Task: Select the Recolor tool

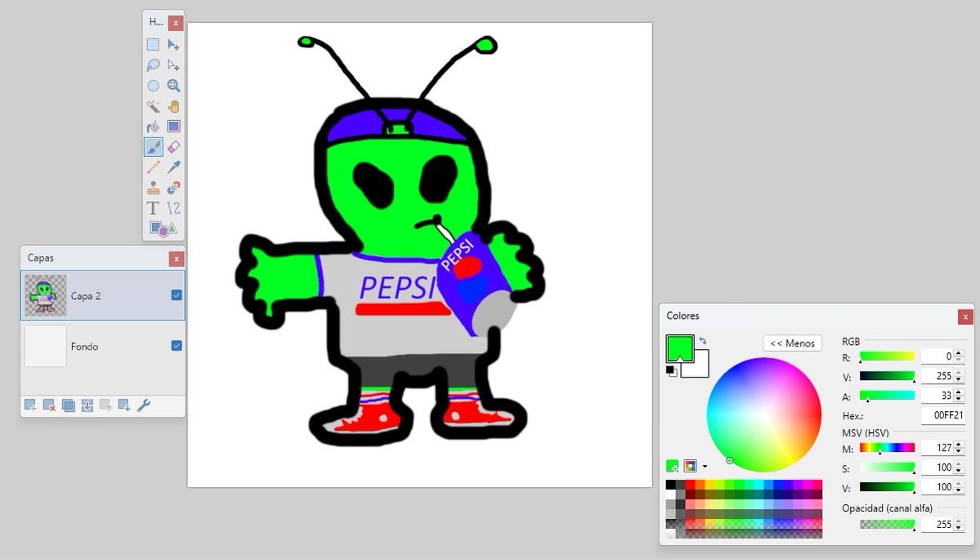Action: coord(174,187)
